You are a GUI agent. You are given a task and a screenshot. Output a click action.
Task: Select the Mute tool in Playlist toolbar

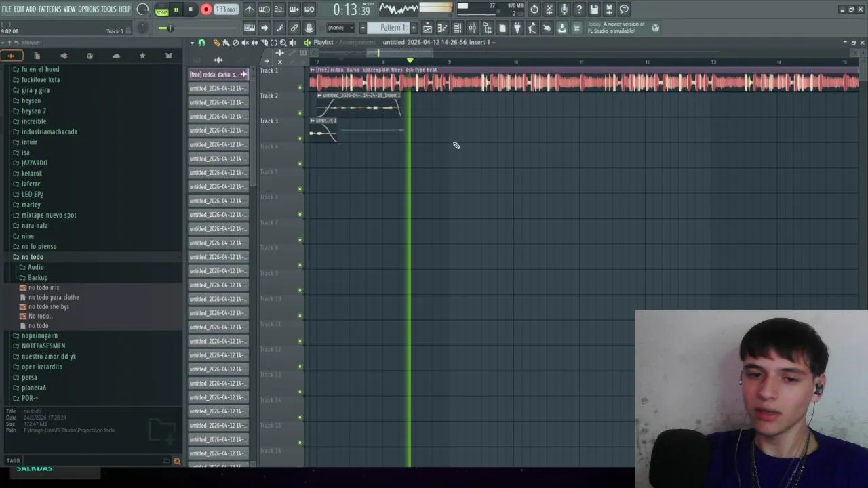tap(245, 43)
